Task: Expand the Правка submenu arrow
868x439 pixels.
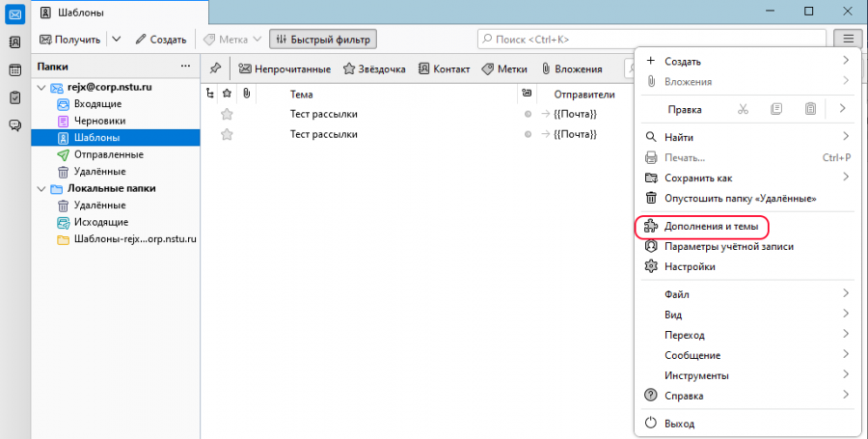Action: pyautogui.click(x=842, y=109)
